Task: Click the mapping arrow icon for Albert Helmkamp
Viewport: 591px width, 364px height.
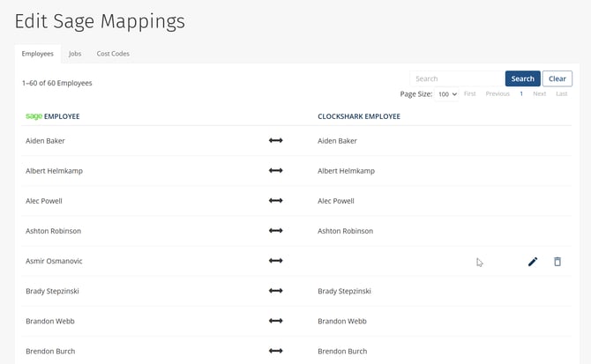Action: (x=275, y=171)
